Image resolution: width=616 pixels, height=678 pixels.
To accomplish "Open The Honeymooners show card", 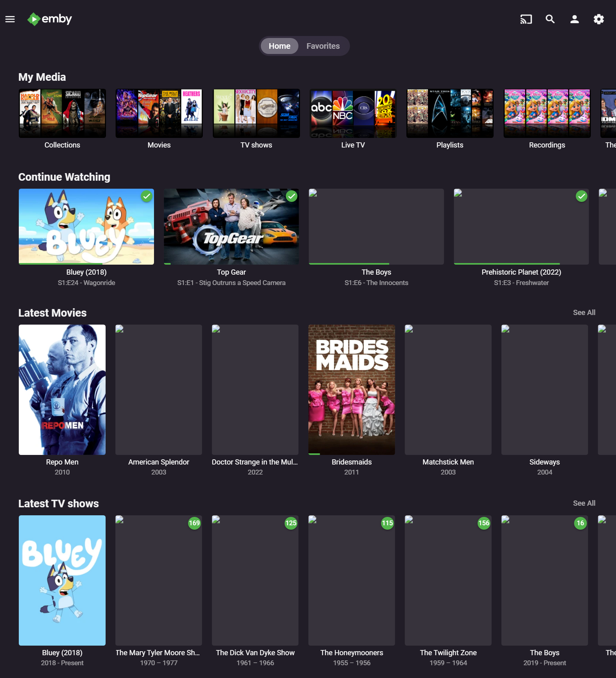I will (352, 580).
